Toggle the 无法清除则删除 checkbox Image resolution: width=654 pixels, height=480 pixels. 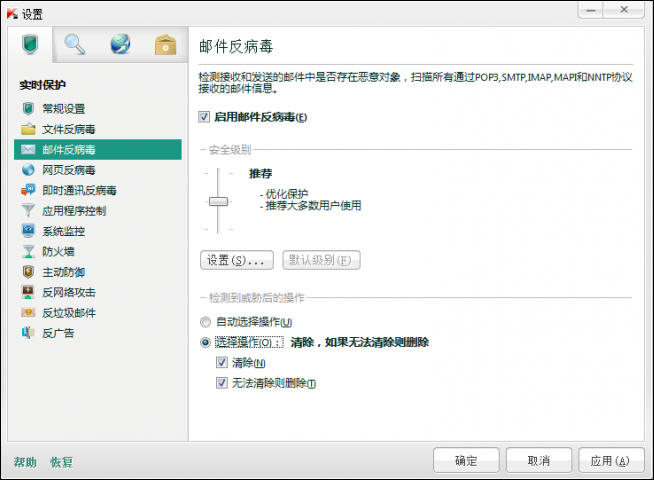click(221, 383)
